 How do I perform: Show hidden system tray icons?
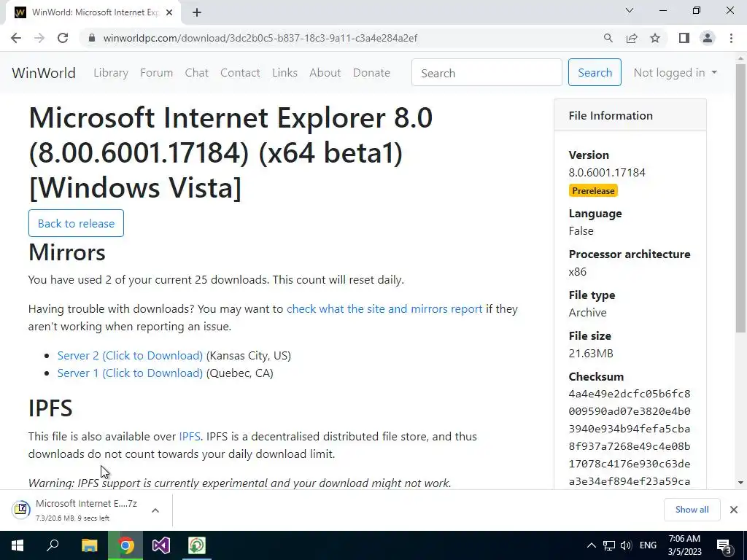click(x=591, y=545)
